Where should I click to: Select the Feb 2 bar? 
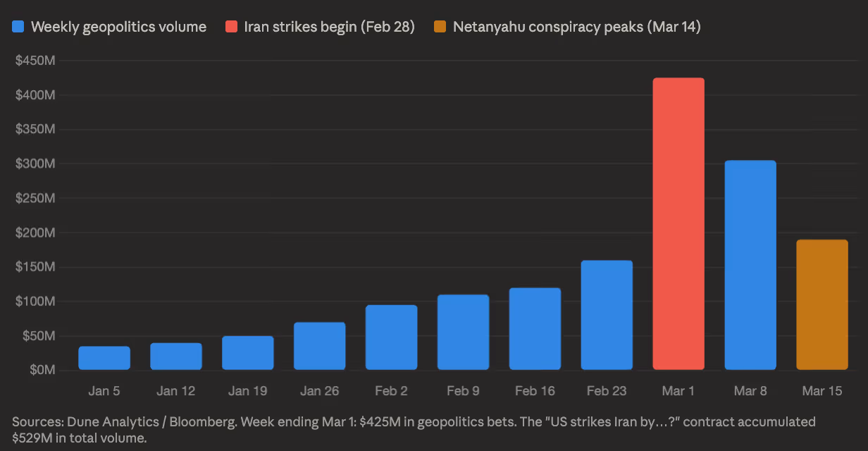pos(391,337)
